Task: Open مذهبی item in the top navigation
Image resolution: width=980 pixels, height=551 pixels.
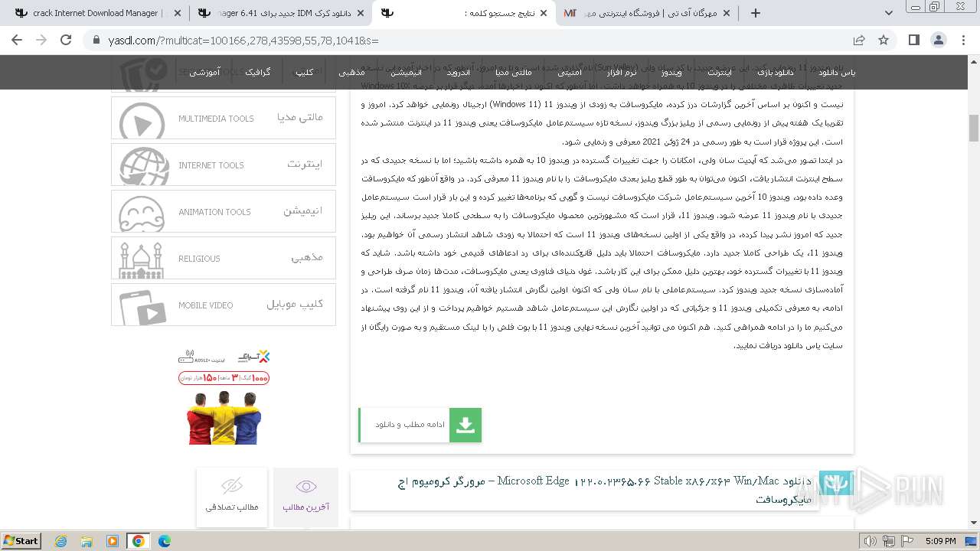Action: [x=351, y=72]
